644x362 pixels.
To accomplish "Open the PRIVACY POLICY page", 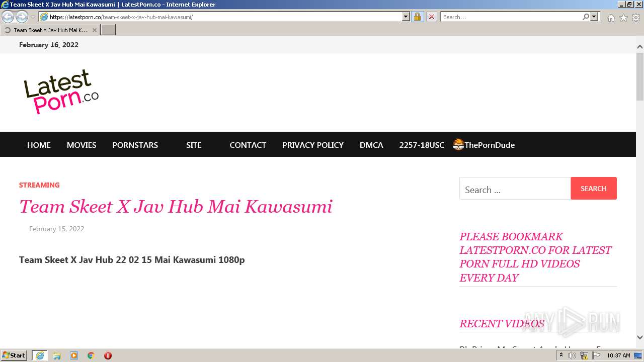I will [313, 145].
